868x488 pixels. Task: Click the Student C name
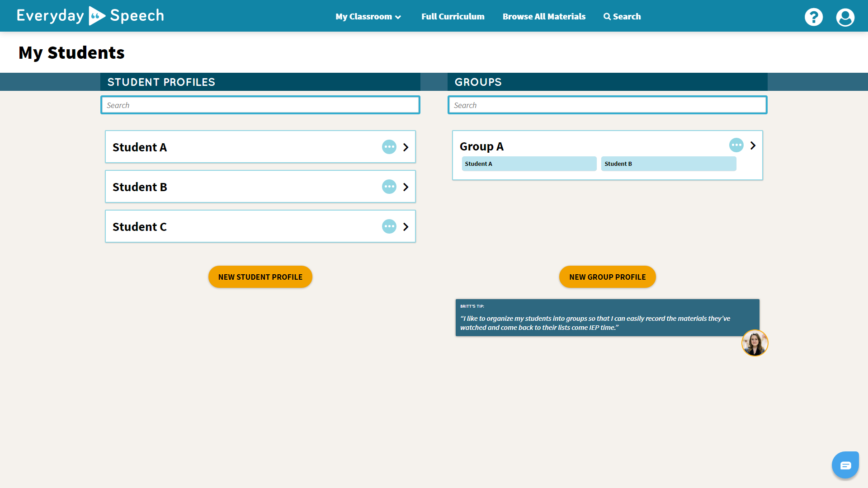coord(140,227)
